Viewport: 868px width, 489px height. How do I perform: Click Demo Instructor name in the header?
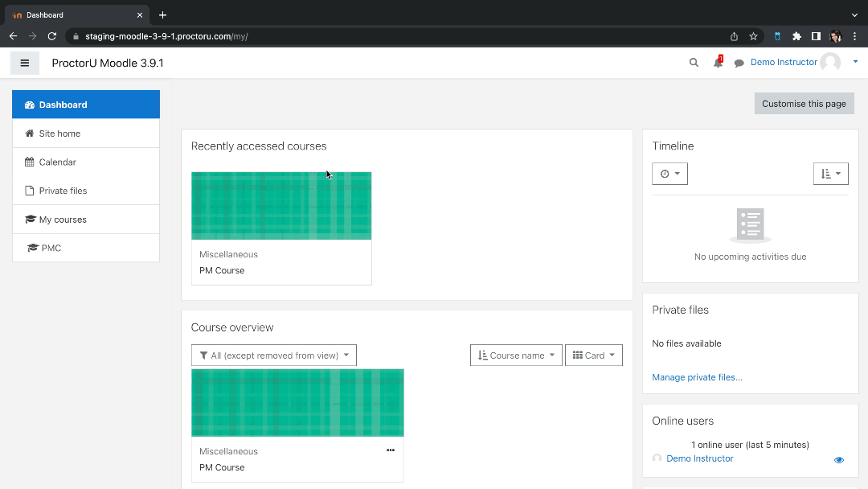click(784, 62)
